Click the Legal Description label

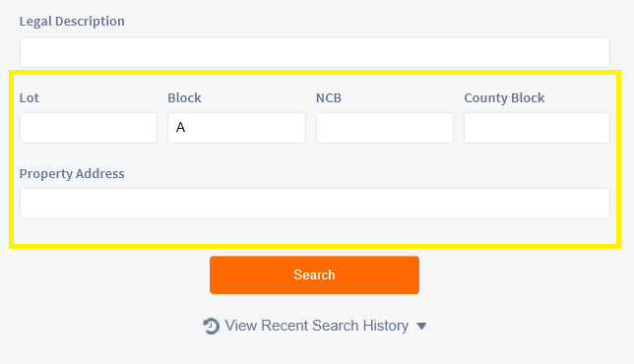click(x=72, y=21)
